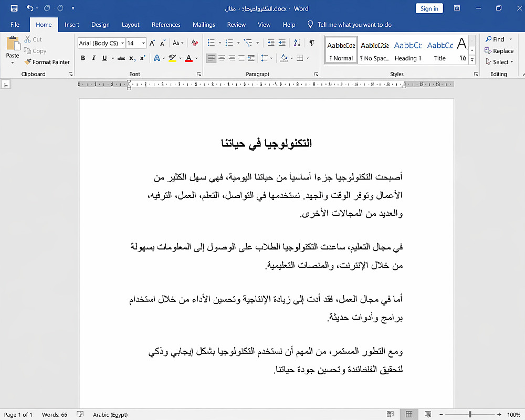Open proofing check icon in status bar

[80, 414]
